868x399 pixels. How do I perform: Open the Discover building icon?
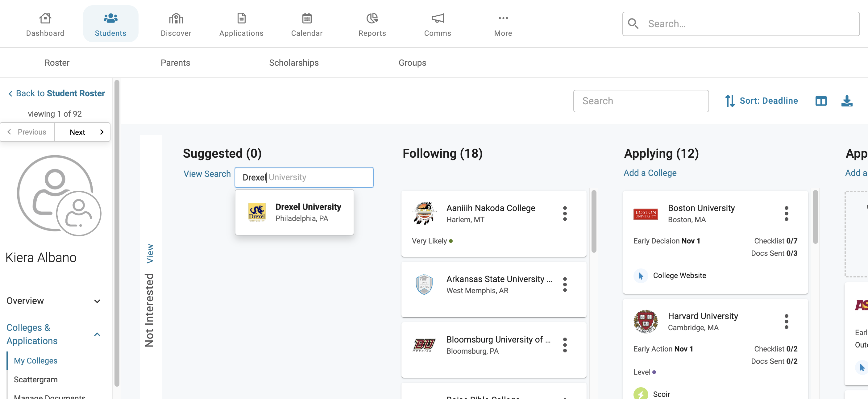point(176,18)
